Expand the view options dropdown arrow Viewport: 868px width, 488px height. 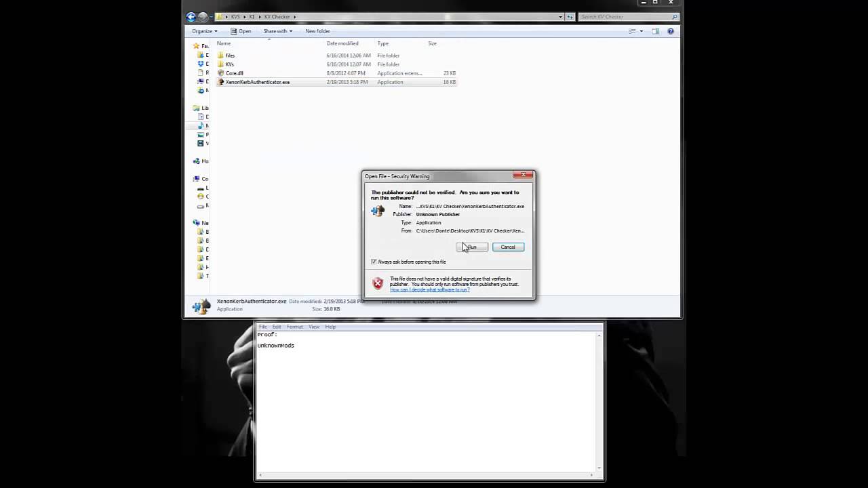click(x=641, y=31)
